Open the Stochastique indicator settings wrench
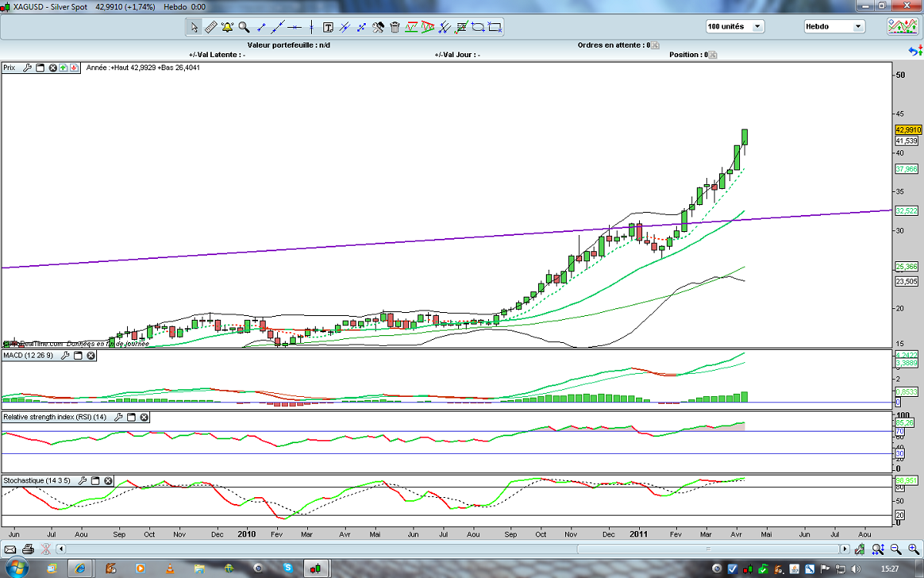Viewport: 924px width, 578px height. (82, 480)
